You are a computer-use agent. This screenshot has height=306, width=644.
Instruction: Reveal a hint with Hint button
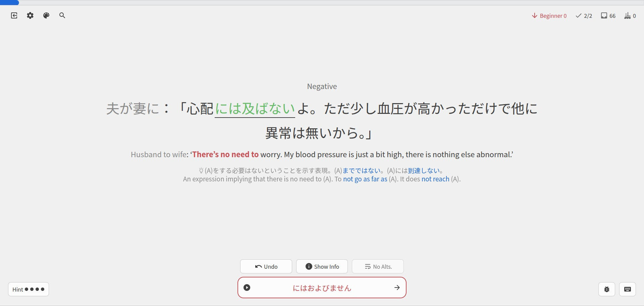coord(29,289)
